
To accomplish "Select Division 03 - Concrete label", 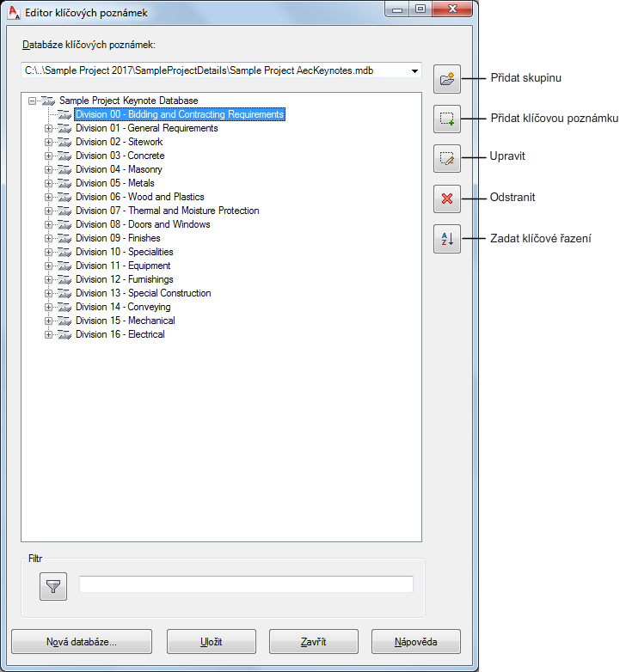I will point(120,156).
